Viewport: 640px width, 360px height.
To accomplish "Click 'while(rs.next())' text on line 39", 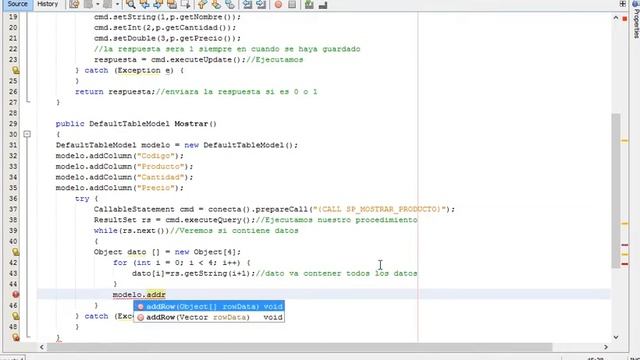I will pos(131,230).
